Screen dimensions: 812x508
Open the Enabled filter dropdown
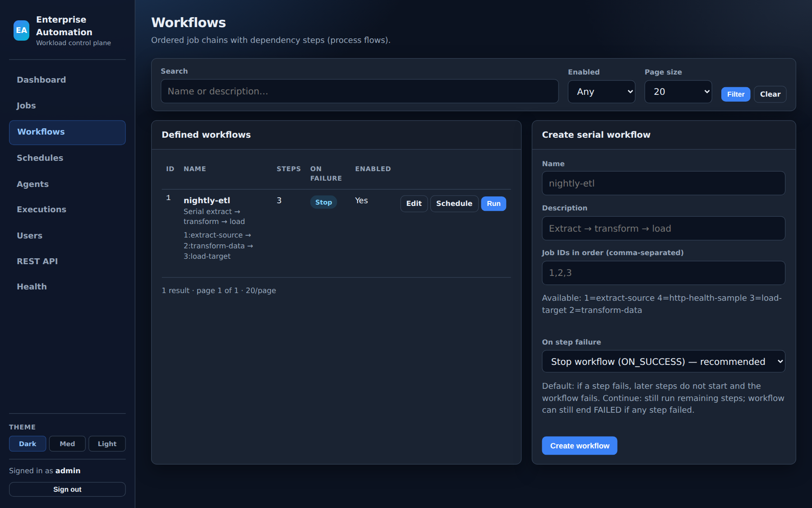(601, 92)
